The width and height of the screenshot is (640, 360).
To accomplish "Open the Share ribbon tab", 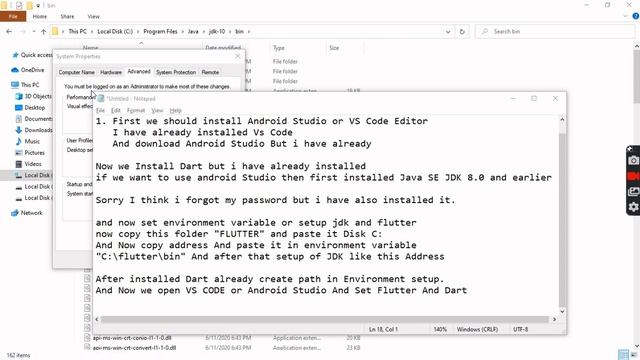I will 67,16.
